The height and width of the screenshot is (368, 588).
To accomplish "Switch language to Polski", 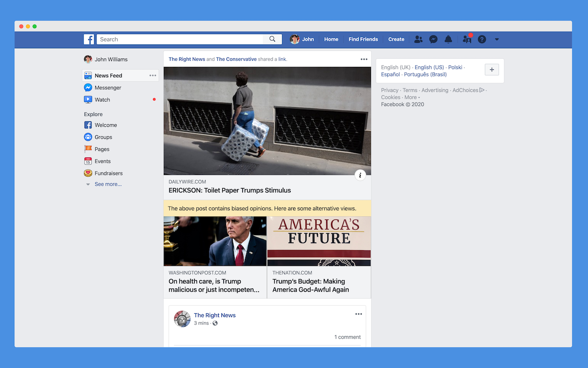I will (x=455, y=67).
